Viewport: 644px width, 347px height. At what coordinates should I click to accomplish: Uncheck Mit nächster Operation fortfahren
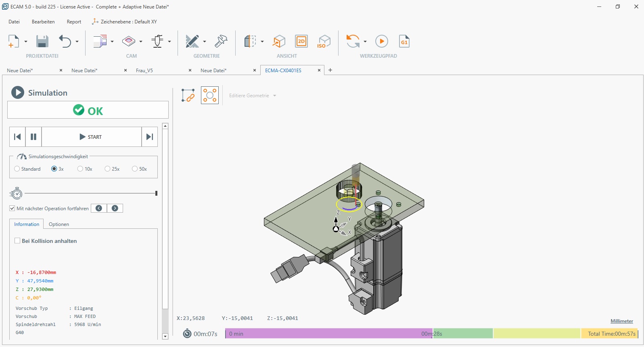[12, 209]
